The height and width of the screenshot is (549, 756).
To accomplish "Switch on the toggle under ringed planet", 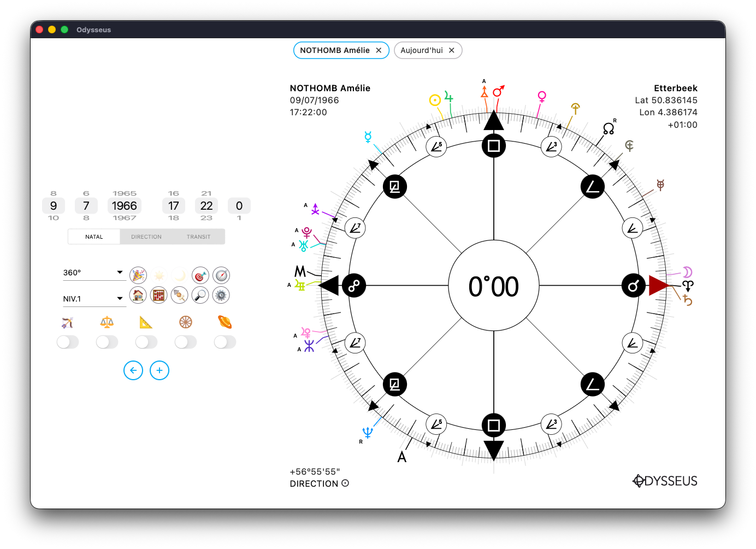I will point(225,342).
